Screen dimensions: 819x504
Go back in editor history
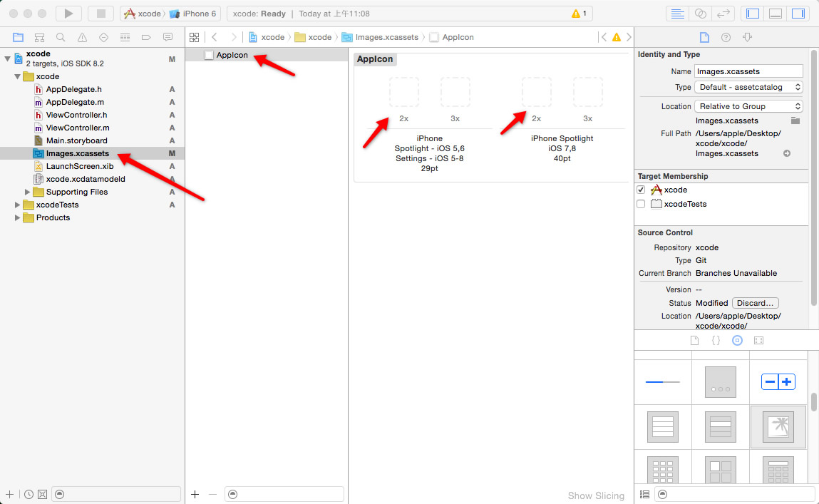point(214,37)
